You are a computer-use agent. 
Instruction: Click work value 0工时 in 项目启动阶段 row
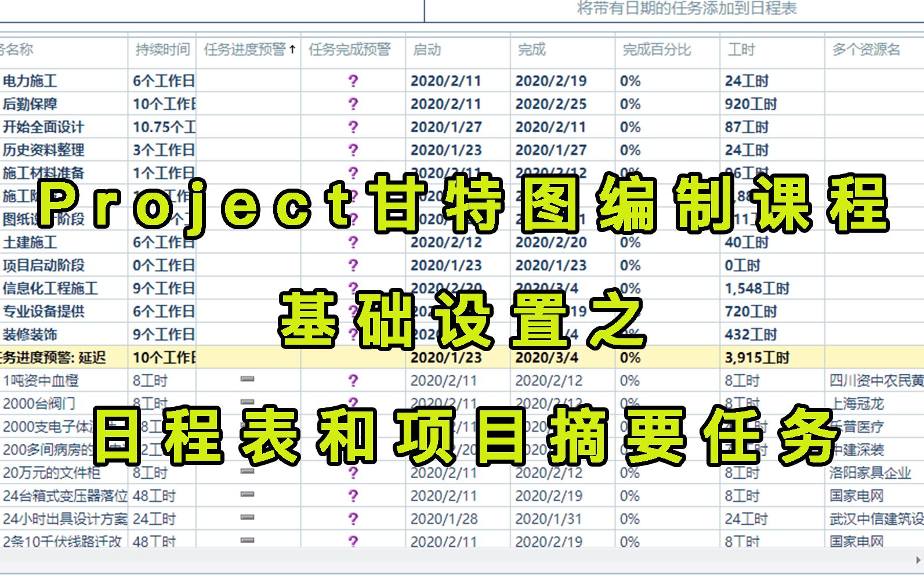742,265
